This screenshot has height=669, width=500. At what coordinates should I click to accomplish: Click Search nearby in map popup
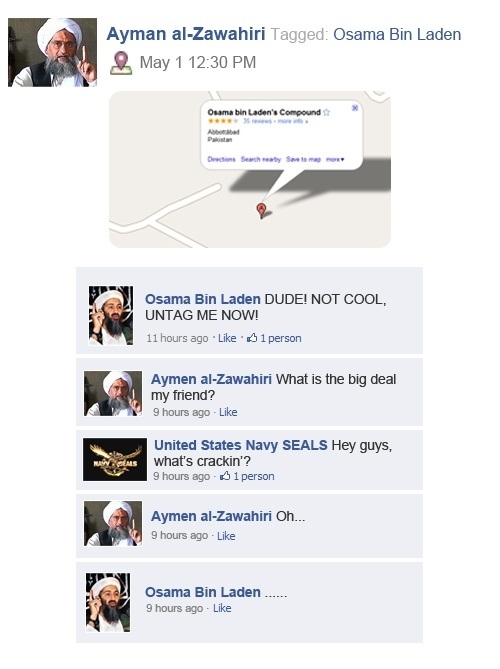pyautogui.click(x=261, y=159)
